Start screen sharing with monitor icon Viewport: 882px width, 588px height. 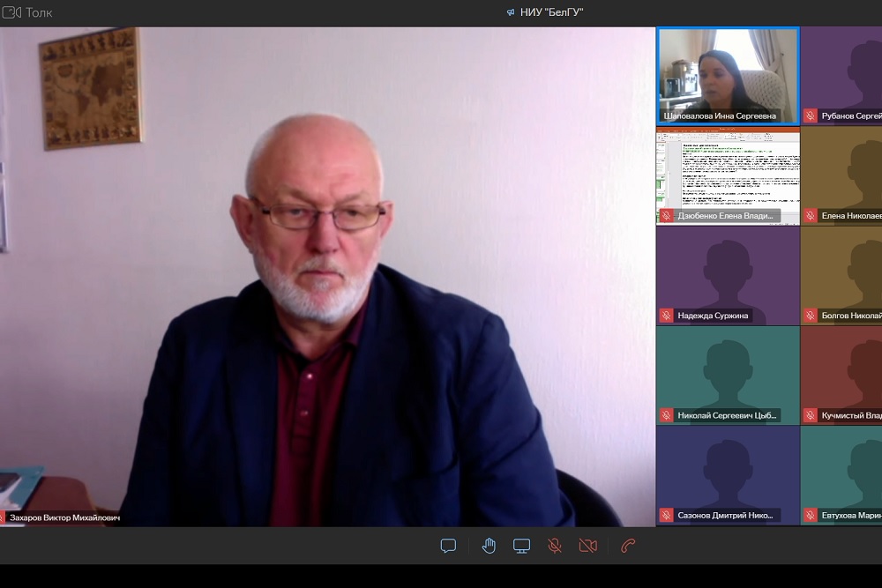pos(522,546)
